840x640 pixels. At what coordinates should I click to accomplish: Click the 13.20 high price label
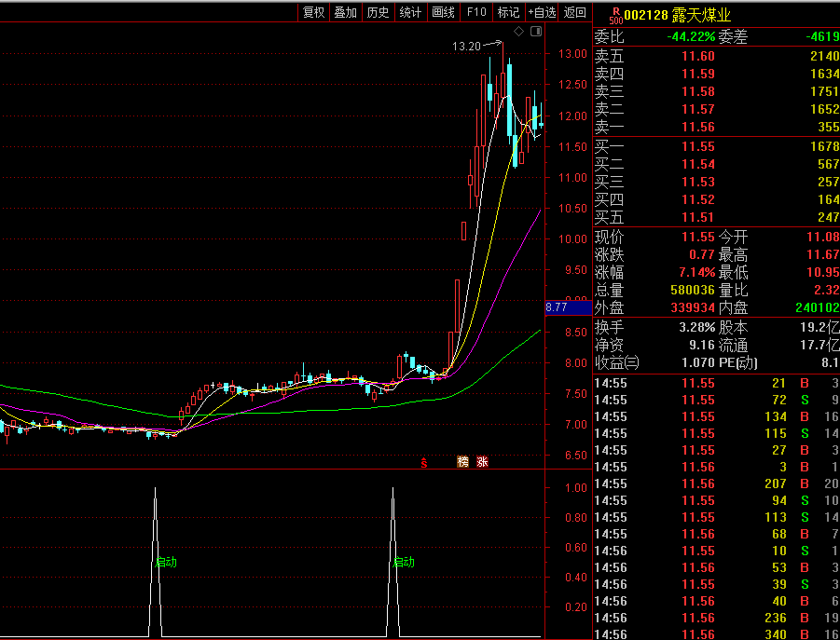tap(466, 47)
